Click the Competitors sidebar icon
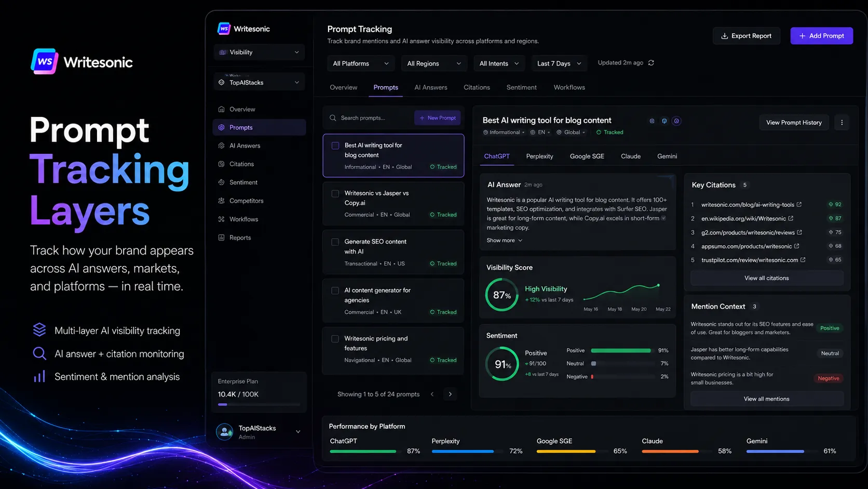The image size is (868, 489). (x=222, y=201)
